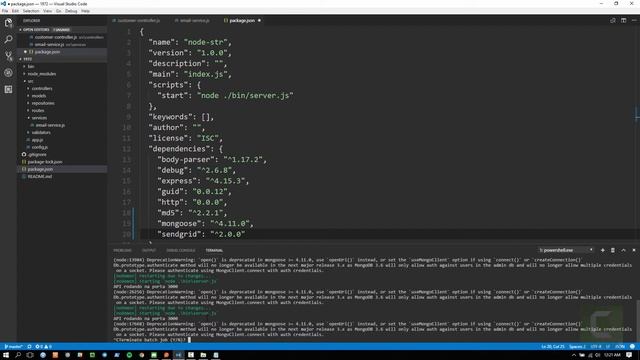
Task: Open the Source Control view icon
Action: pos(8,56)
